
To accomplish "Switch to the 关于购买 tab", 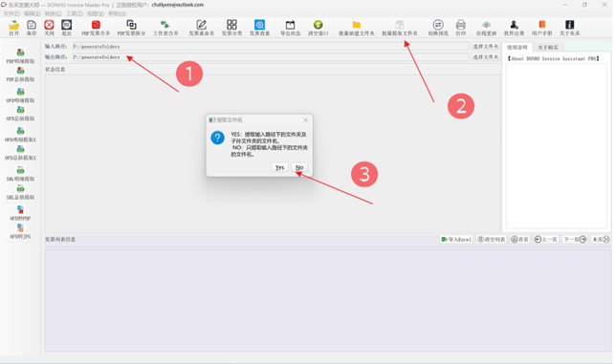I will point(548,48).
